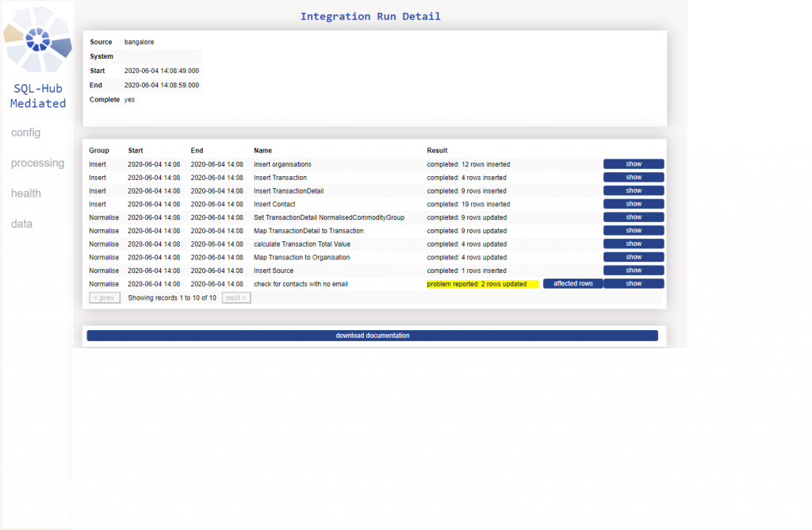The width and height of the screenshot is (812, 530).
Task: Click Set TransactionDetail NormalisedCommodityGroup name cell
Action: 329,217
